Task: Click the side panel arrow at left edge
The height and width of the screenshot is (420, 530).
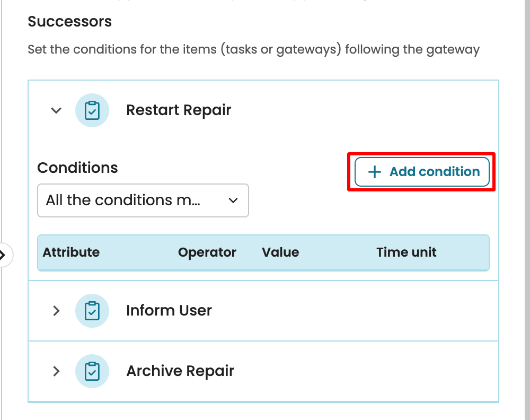Action: pos(3,255)
